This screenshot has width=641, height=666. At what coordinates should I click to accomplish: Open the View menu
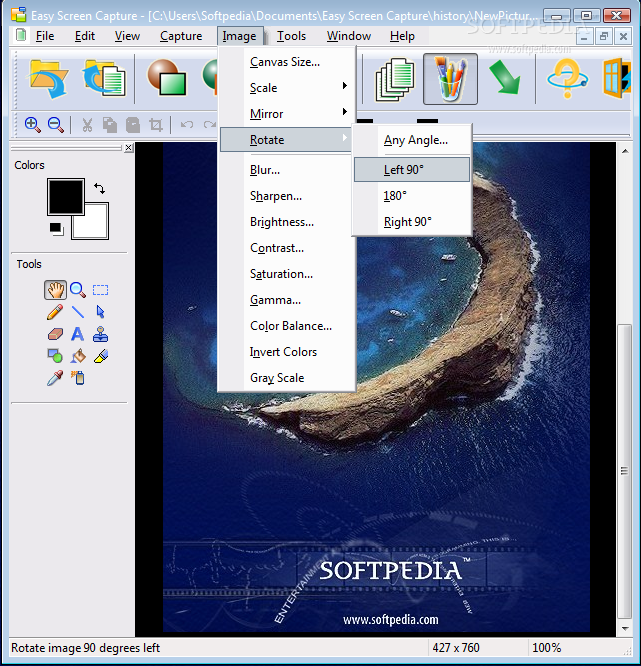point(127,36)
